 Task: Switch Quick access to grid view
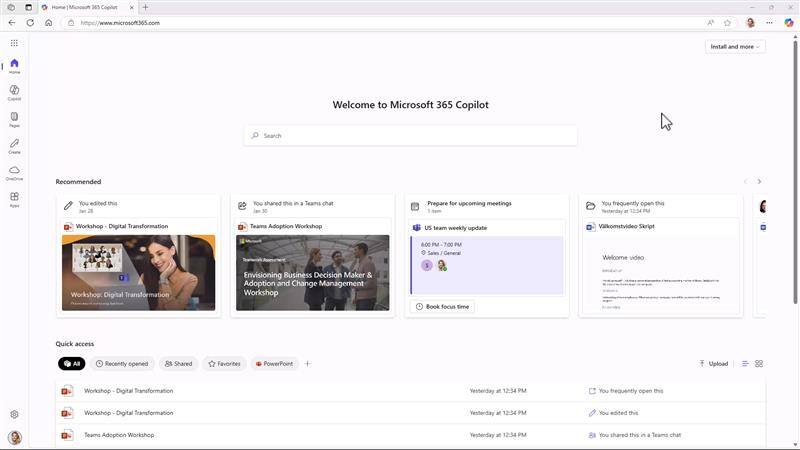click(759, 363)
